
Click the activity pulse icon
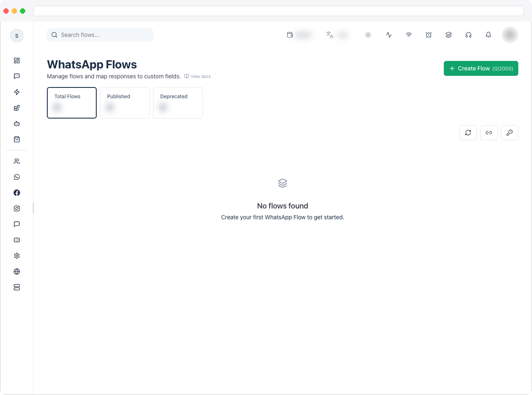389,35
